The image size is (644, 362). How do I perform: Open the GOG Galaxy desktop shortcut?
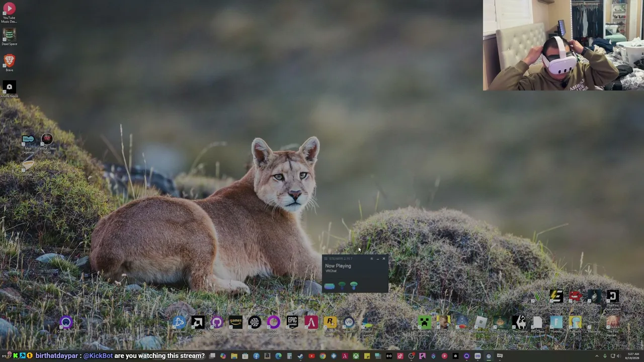point(273,326)
